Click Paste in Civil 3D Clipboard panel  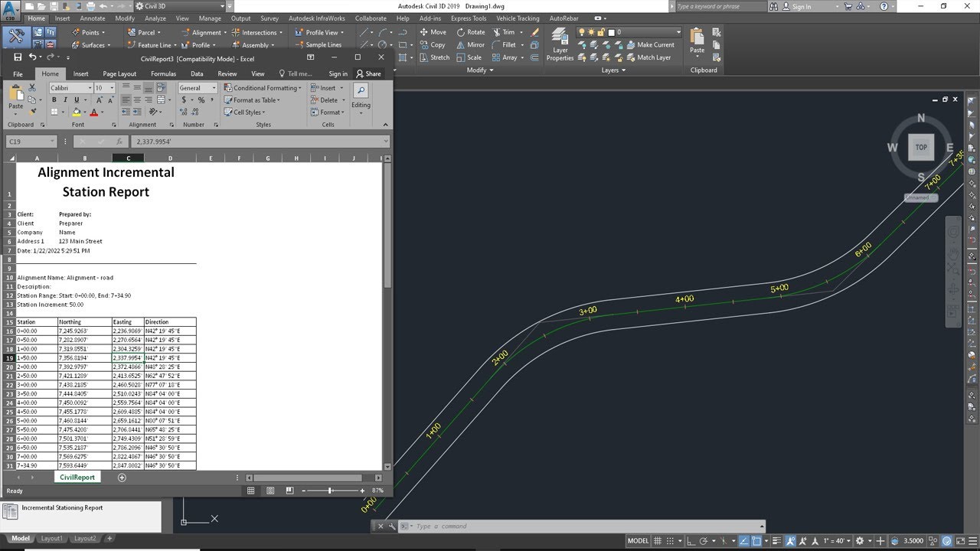tap(697, 41)
